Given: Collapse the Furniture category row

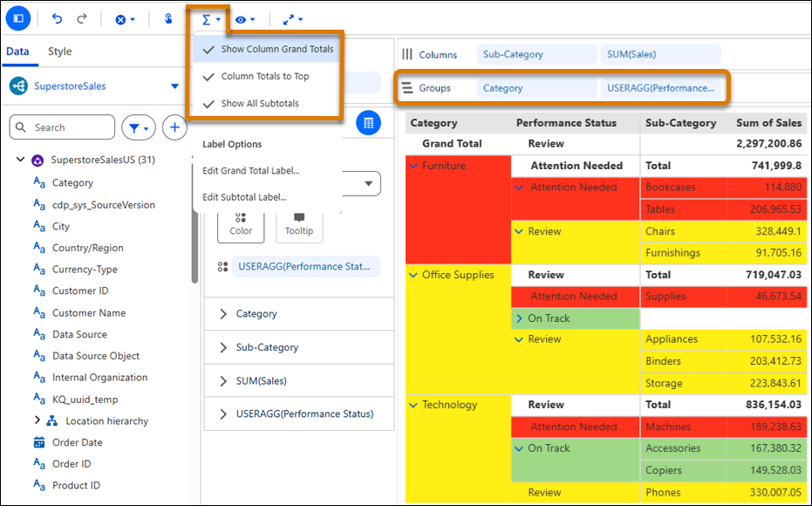Looking at the screenshot, I should [x=413, y=167].
